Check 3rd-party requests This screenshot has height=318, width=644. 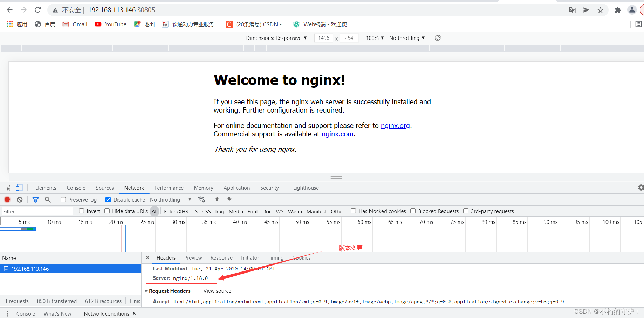tap(466, 211)
